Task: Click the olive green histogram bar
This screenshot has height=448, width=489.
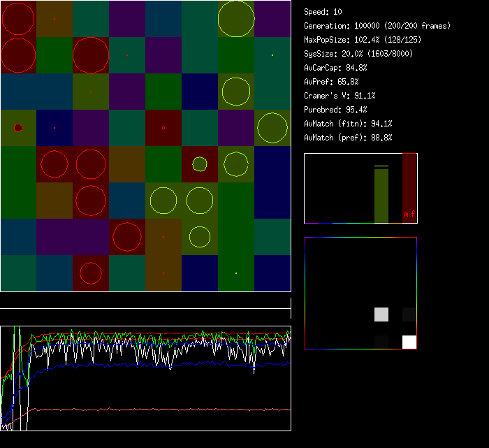Action: click(381, 196)
